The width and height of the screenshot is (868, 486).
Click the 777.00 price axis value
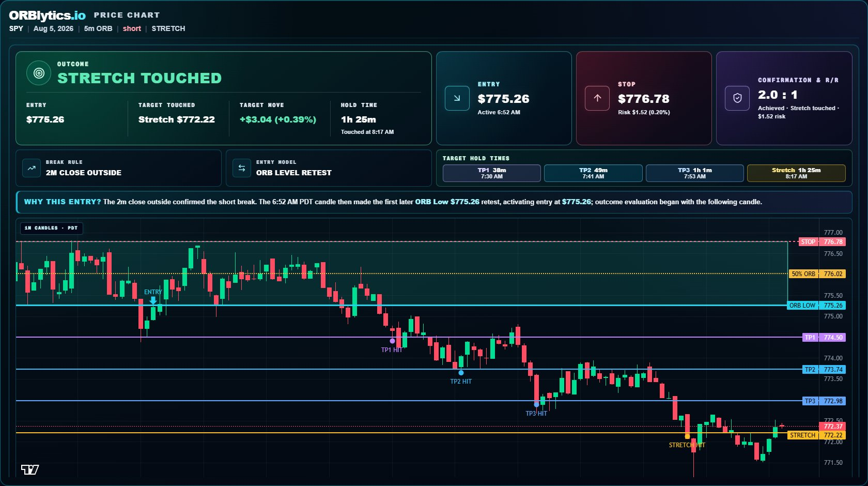tap(833, 233)
